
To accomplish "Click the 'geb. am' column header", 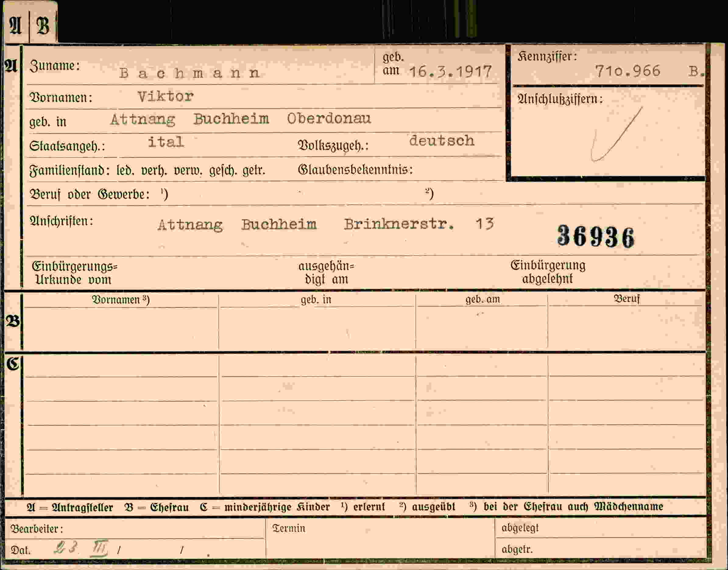I will coord(483,299).
